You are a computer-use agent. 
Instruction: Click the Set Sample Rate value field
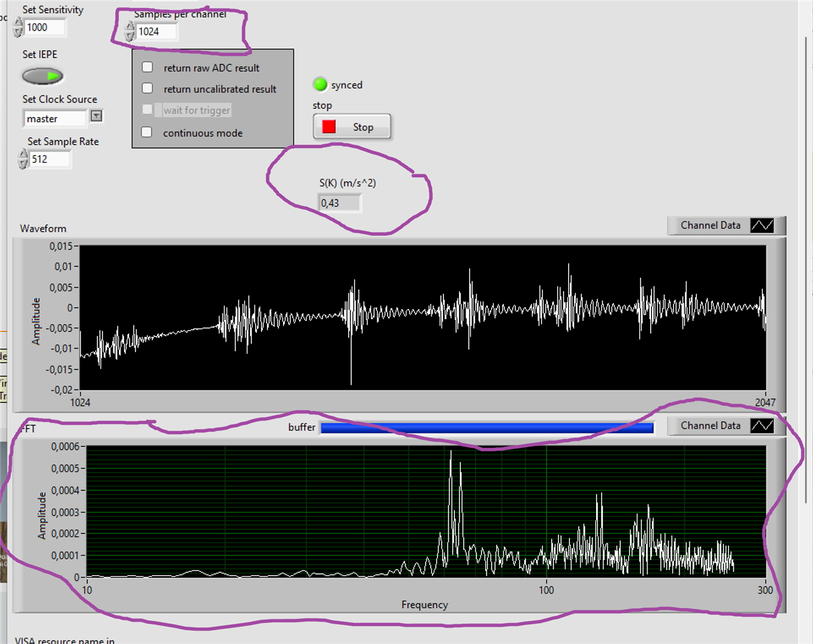tap(50, 159)
